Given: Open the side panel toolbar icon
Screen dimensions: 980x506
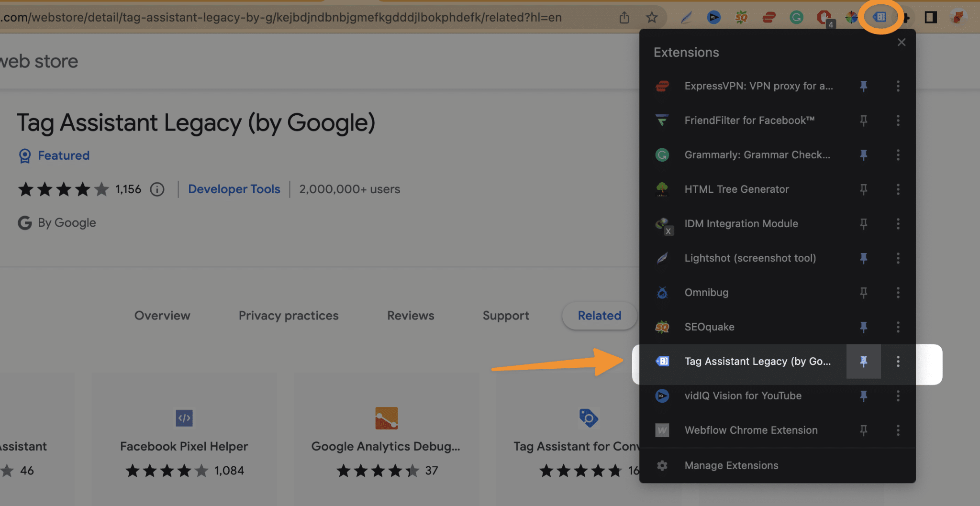Looking at the screenshot, I should coord(930,18).
